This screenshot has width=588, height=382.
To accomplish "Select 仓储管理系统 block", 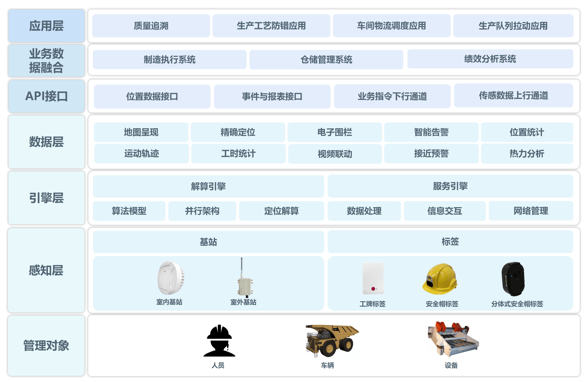I will tap(326, 59).
